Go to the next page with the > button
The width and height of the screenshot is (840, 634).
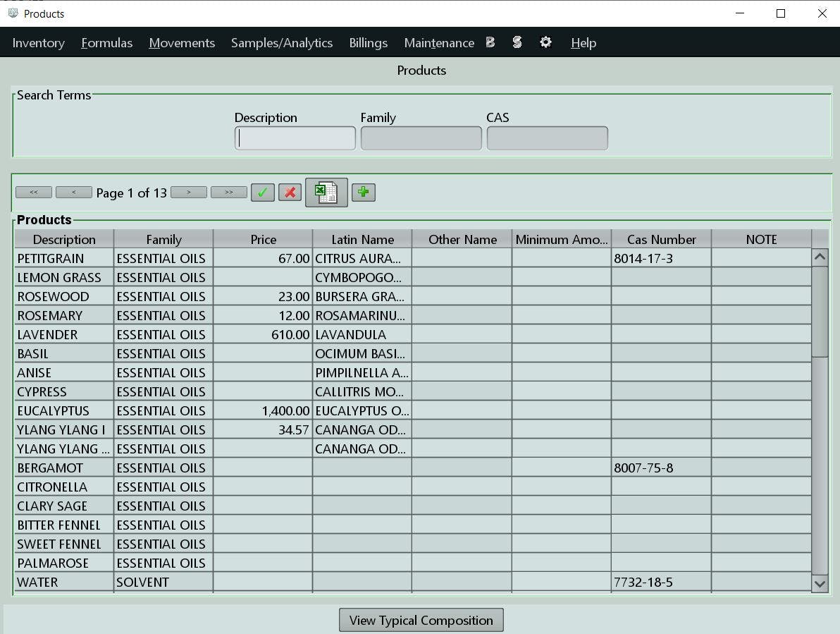[x=189, y=192]
